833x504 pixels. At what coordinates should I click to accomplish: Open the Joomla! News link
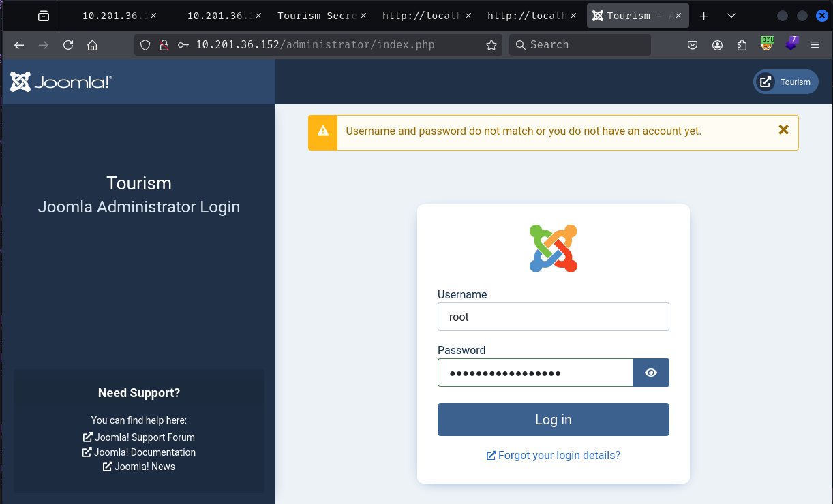tap(139, 467)
